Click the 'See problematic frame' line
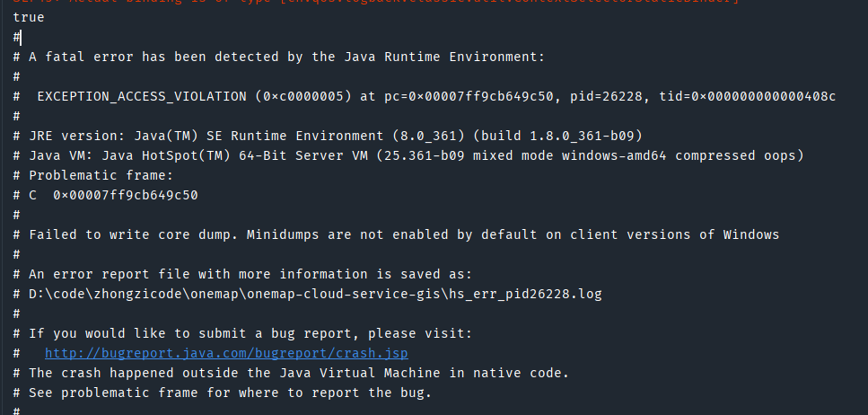 (230, 393)
